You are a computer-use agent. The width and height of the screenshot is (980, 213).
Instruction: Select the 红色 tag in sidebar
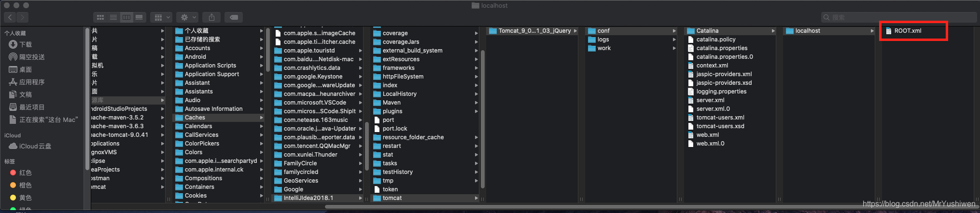coord(25,173)
